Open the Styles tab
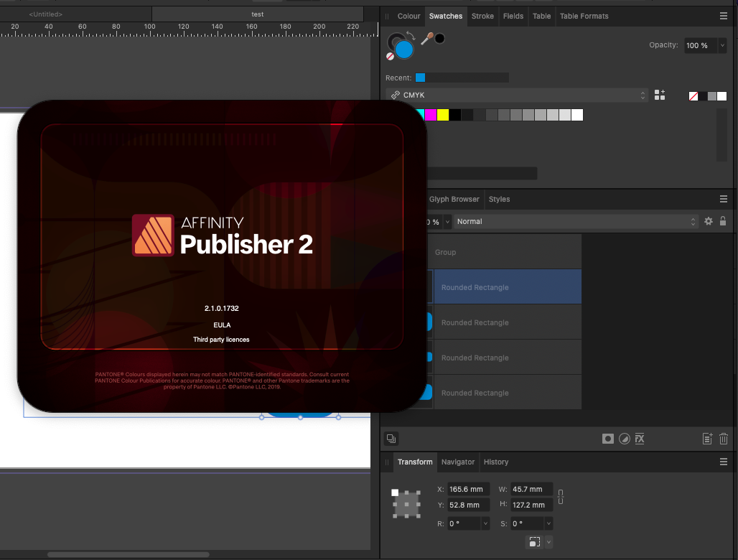Image resolution: width=738 pixels, height=560 pixels. coord(499,199)
